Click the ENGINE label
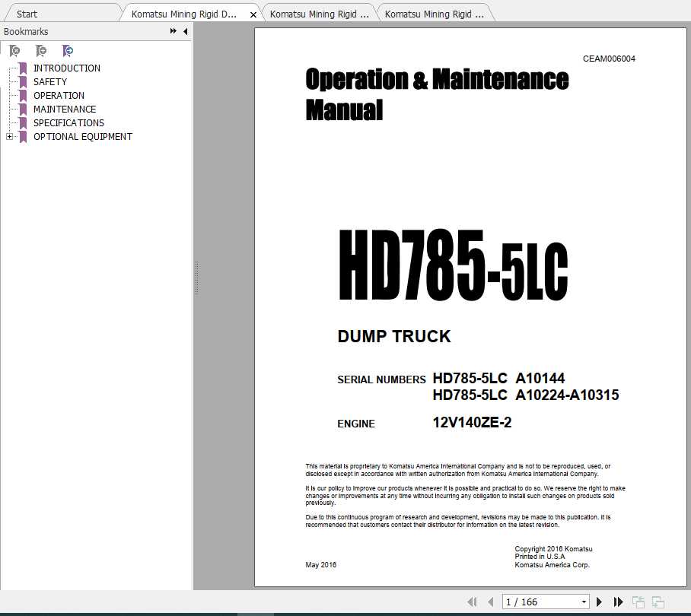 coord(356,424)
